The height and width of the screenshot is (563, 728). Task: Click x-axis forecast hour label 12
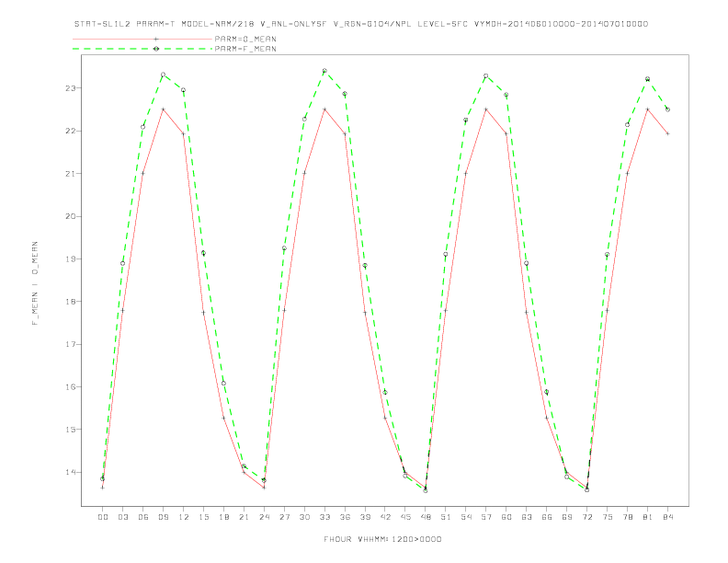tap(184, 517)
